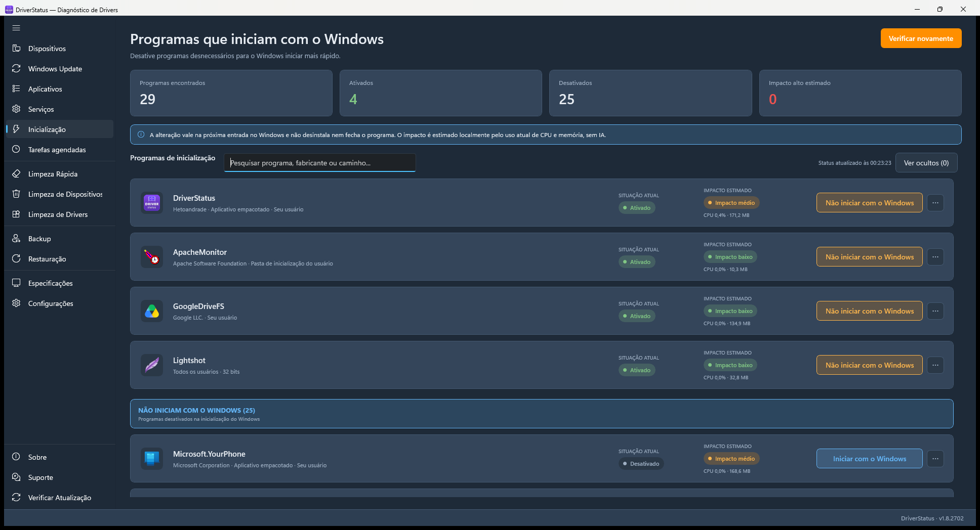Click the Limpeza de Dispositivos trash icon

[16, 194]
